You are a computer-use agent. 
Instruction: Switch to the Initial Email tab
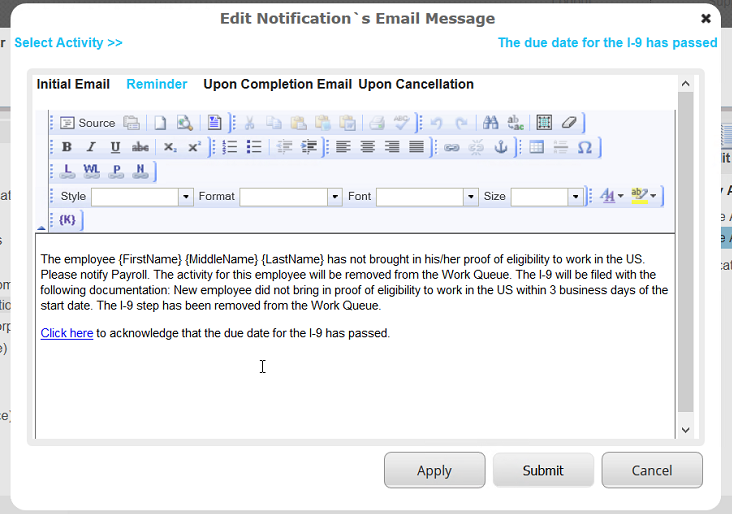click(73, 84)
